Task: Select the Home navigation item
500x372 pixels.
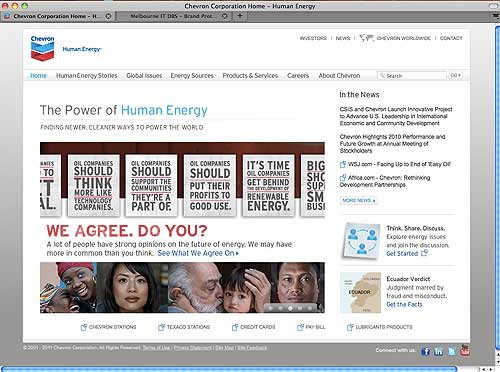Action: [x=38, y=76]
